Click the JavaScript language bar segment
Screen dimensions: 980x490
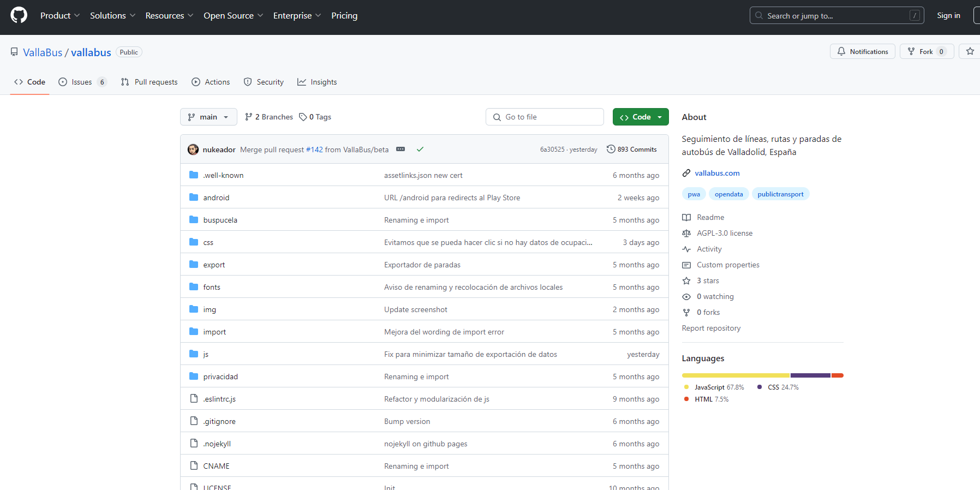[x=736, y=375]
